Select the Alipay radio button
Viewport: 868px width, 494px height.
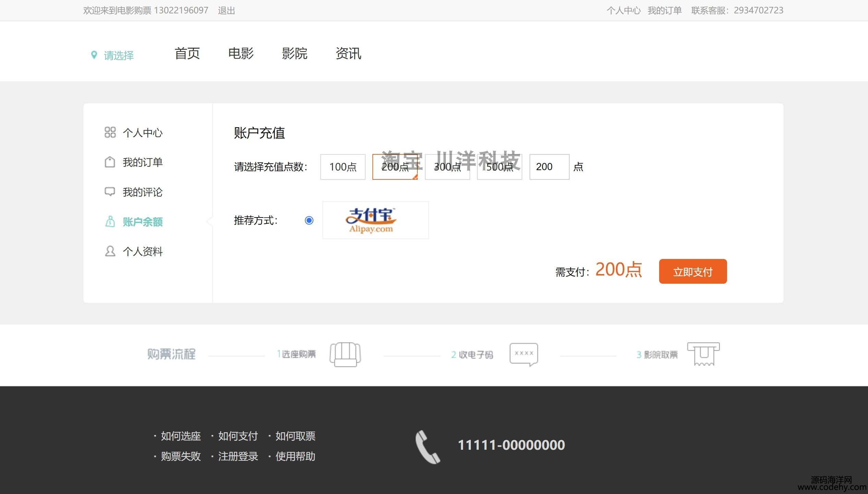309,220
